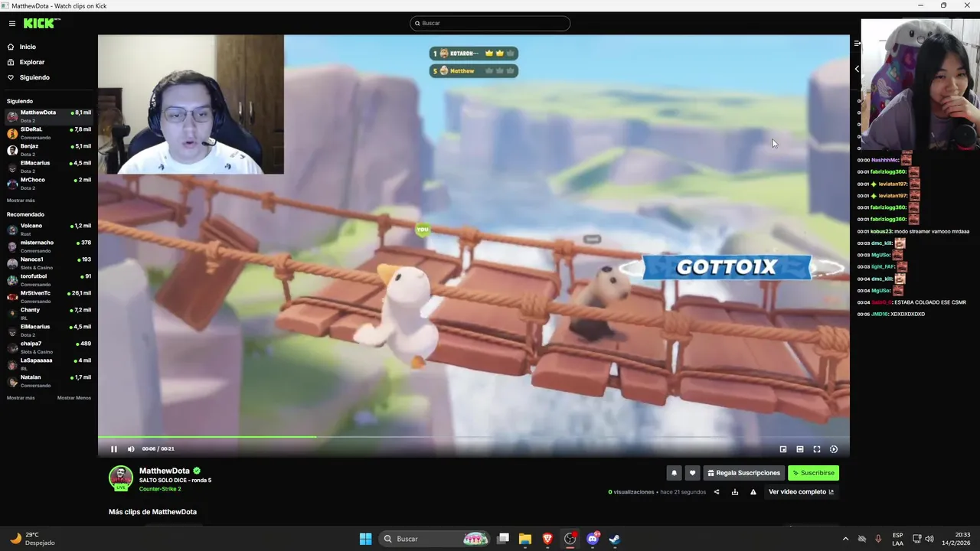Screen dimensions: 980x551
Task: Click user NashhhMc in chat
Action: (x=884, y=161)
